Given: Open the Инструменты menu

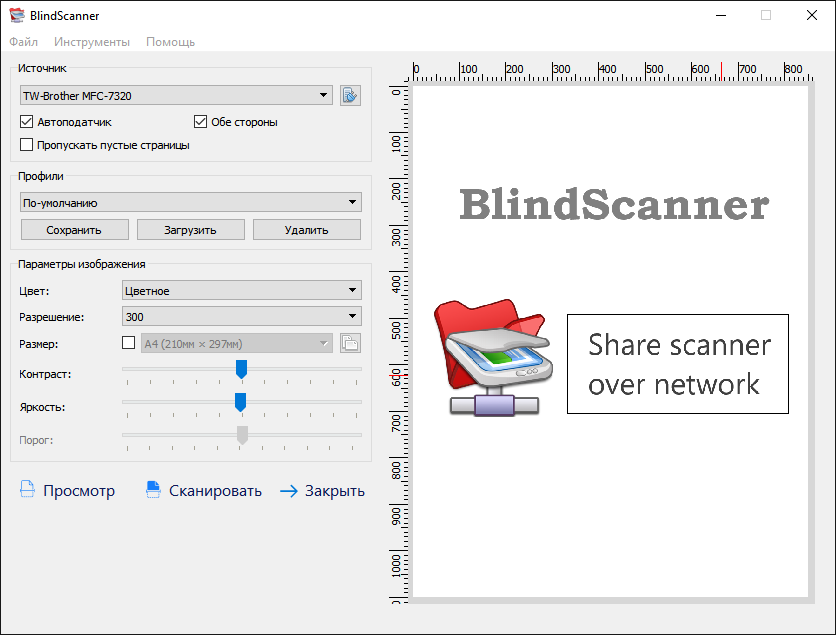Looking at the screenshot, I should click(92, 42).
